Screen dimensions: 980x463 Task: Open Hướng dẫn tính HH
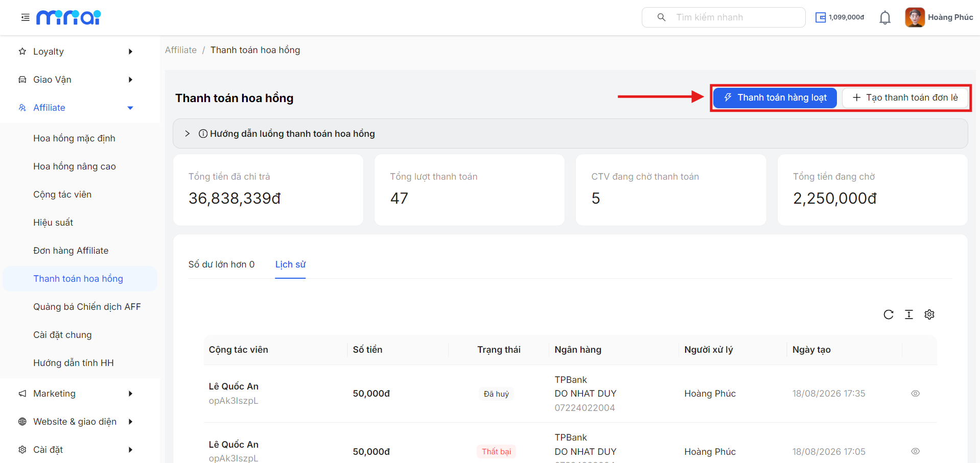point(80,363)
